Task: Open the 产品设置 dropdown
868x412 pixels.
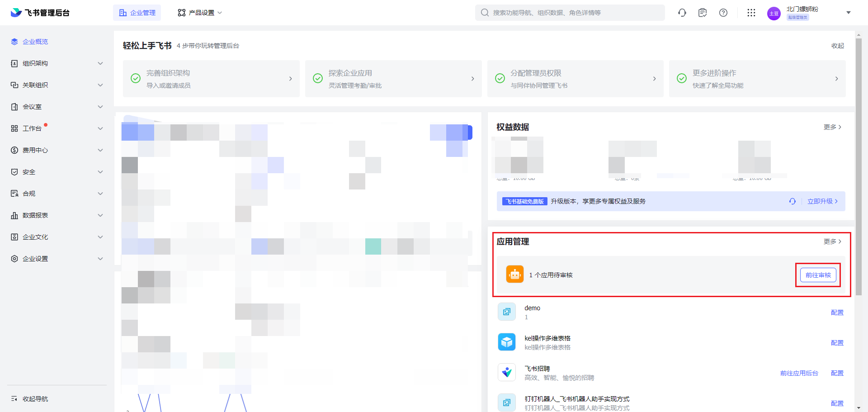Action: click(200, 13)
